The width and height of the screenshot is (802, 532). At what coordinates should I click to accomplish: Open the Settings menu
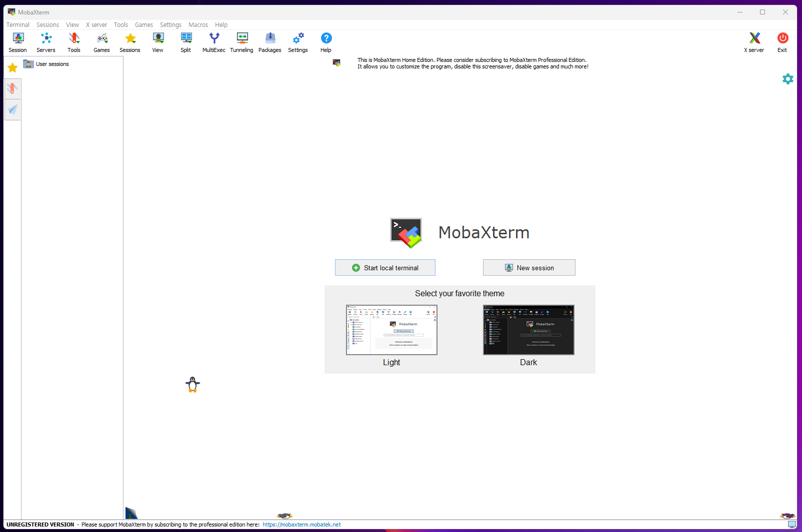coord(171,25)
